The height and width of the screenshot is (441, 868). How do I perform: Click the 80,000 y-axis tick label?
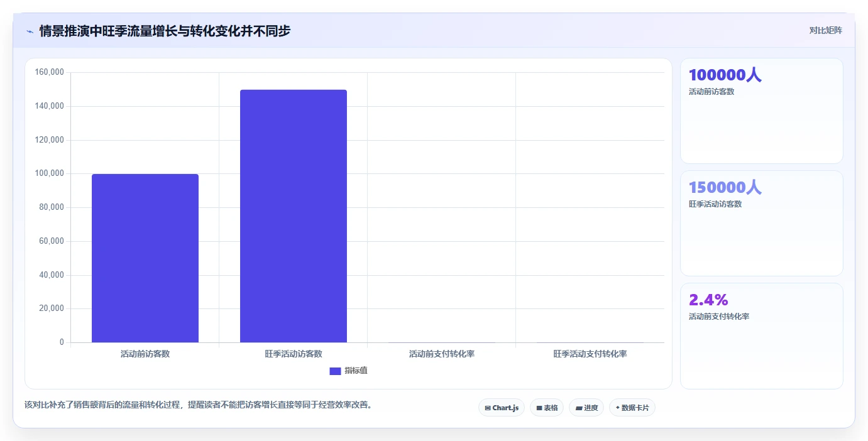(52, 207)
